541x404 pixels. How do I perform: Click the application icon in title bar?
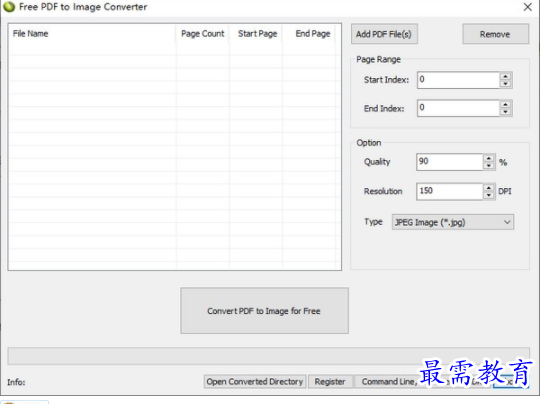pyautogui.click(x=9, y=7)
